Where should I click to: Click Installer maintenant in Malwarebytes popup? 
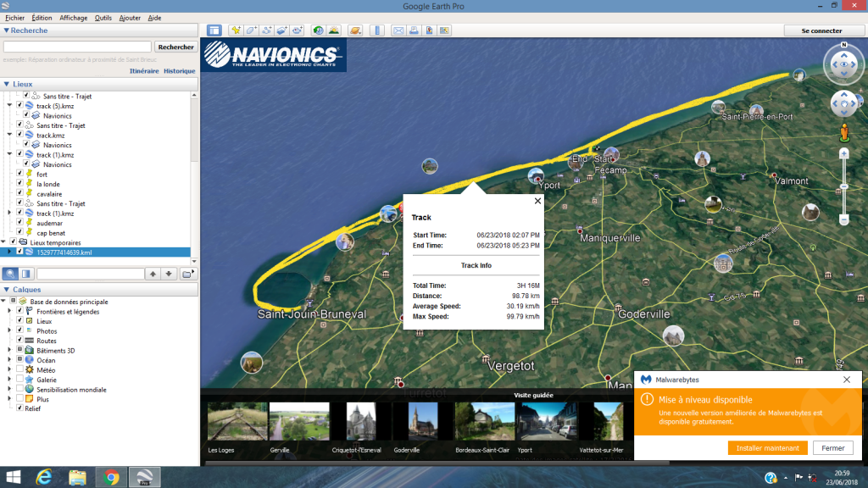tap(767, 448)
